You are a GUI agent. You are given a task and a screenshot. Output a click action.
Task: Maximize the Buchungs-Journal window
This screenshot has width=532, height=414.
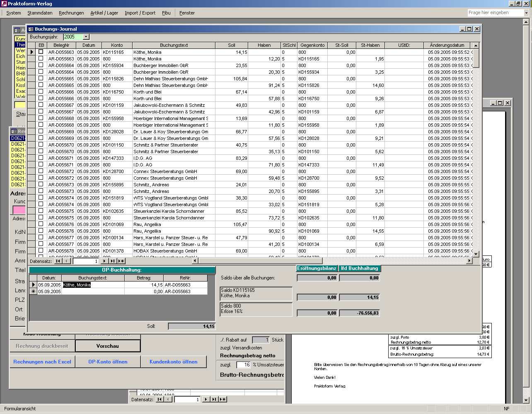click(469, 29)
